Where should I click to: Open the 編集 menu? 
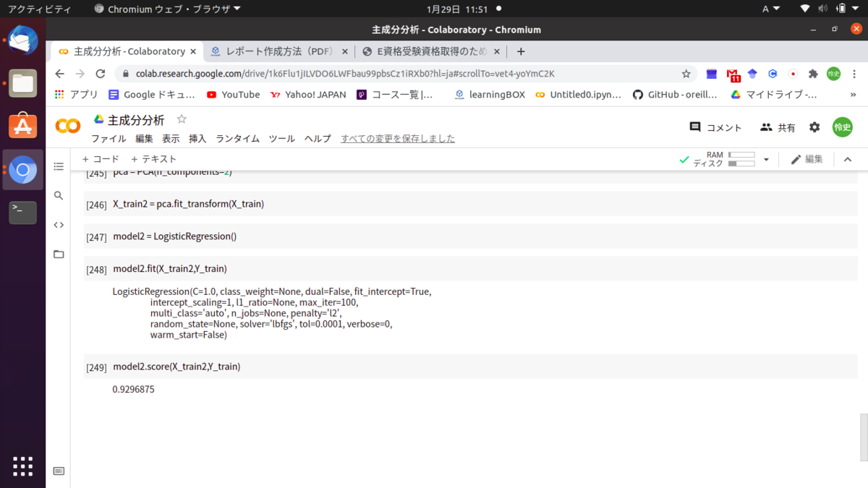pos(144,139)
